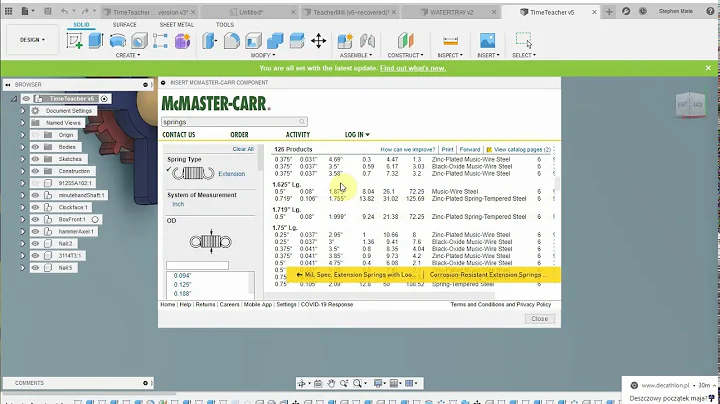
Task: Expand the Document Settings node
Action: [22, 111]
